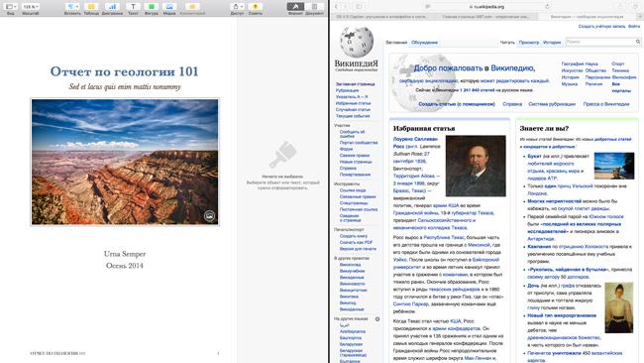Open the Insert (Вставить) dropdown in Pages

(72, 7)
